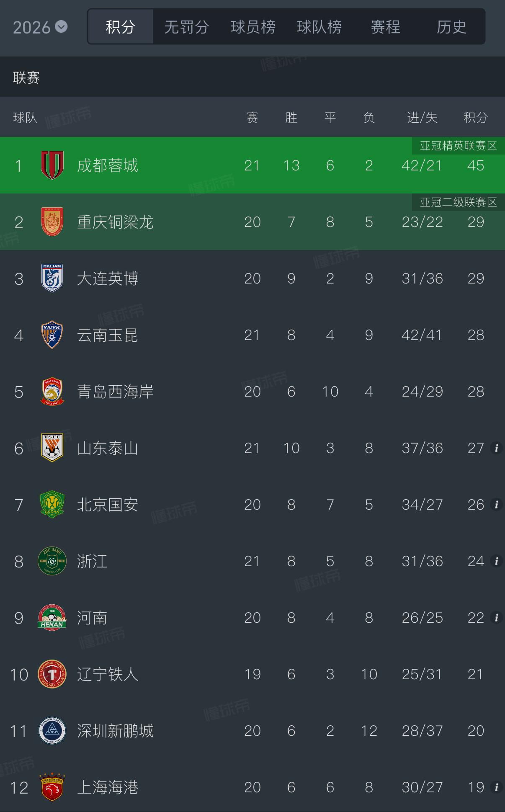Click the 北京国安 green crest
The width and height of the screenshot is (505, 812).
52,505
